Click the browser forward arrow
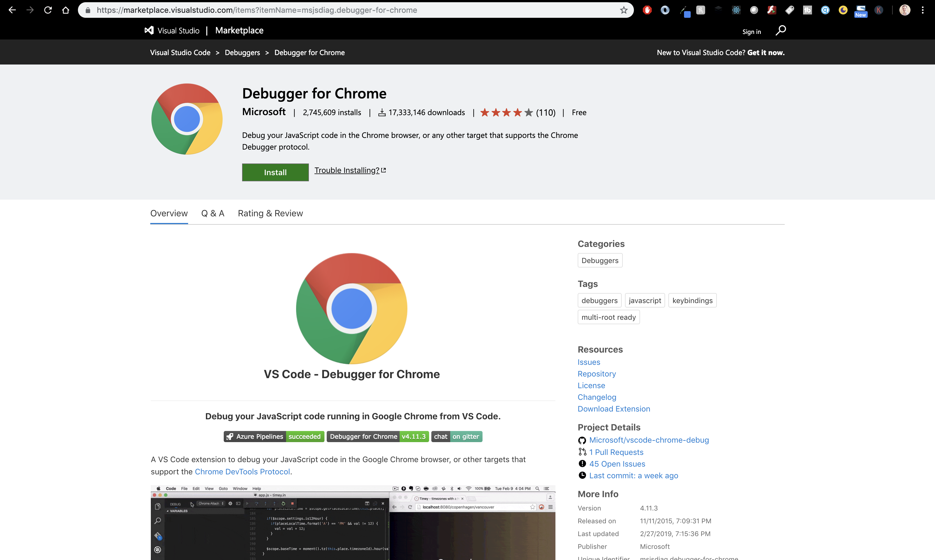The image size is (935, 560). click(x=30, y=10)
